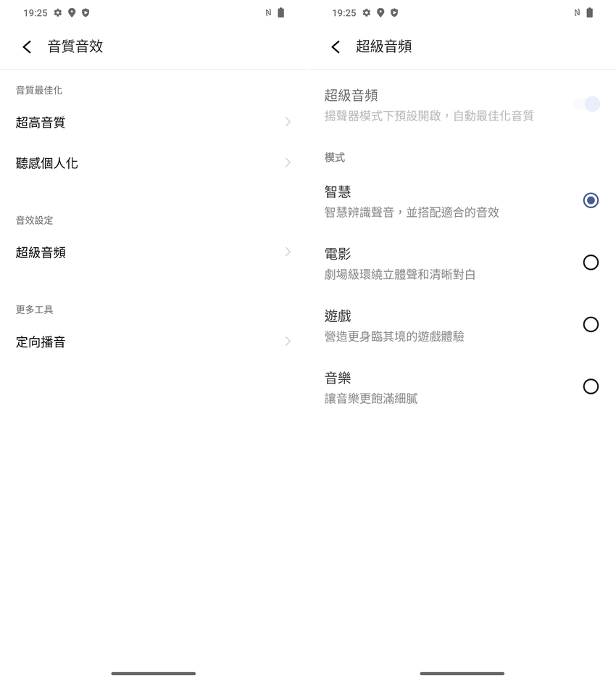616x683 pixels.
Task: Tap location pin icon in left status bar
Action: tap(72, 12)
